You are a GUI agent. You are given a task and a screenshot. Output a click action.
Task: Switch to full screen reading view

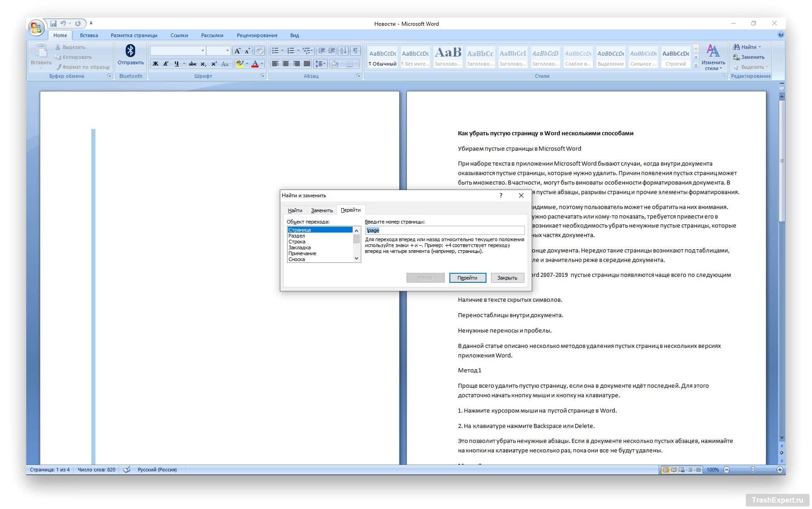(x=674, y=470)
